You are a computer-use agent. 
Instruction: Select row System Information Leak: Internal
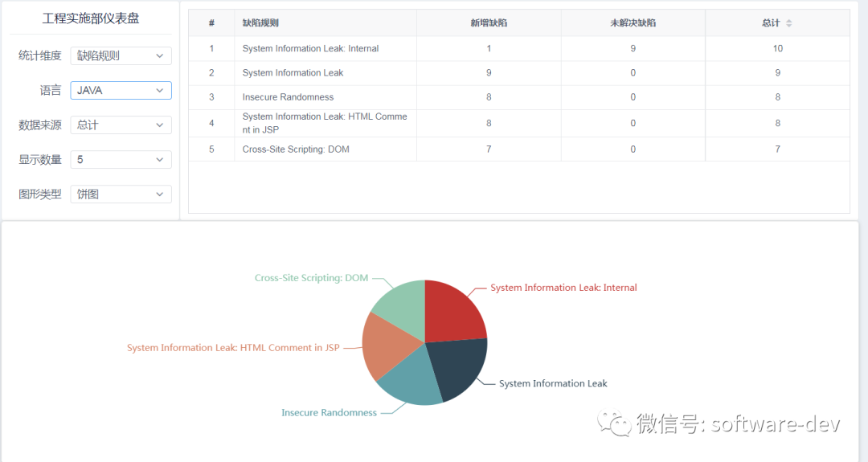tap(518, 49)
